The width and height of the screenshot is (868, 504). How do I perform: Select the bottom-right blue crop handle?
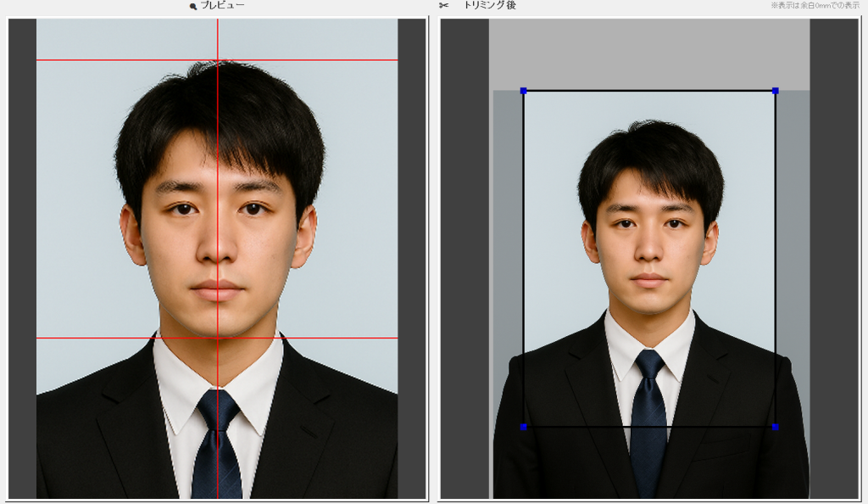775,427
